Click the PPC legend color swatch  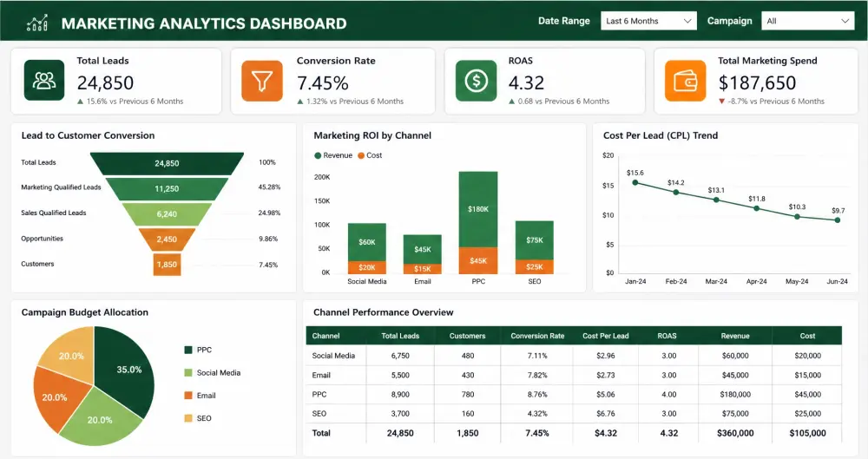click(x=188, y=350)
